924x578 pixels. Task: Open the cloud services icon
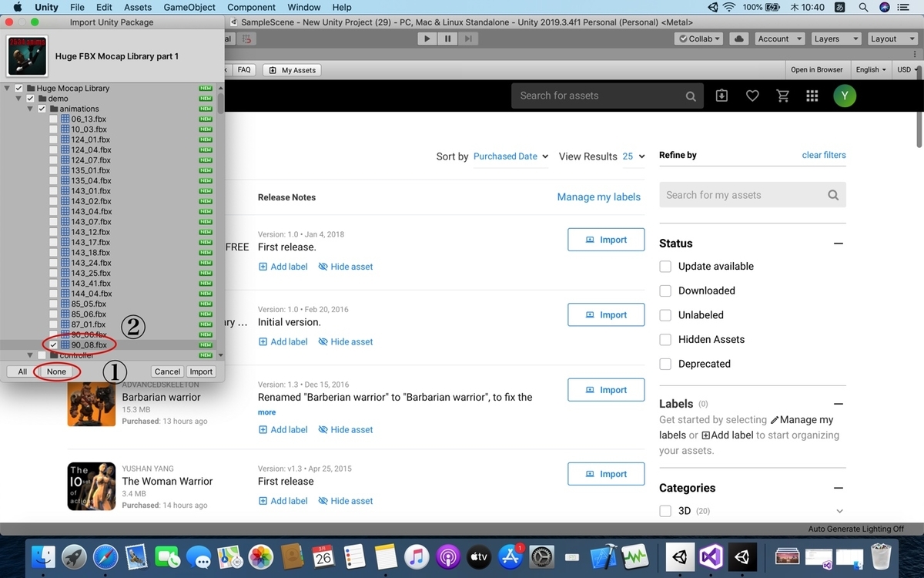point(738,39)
